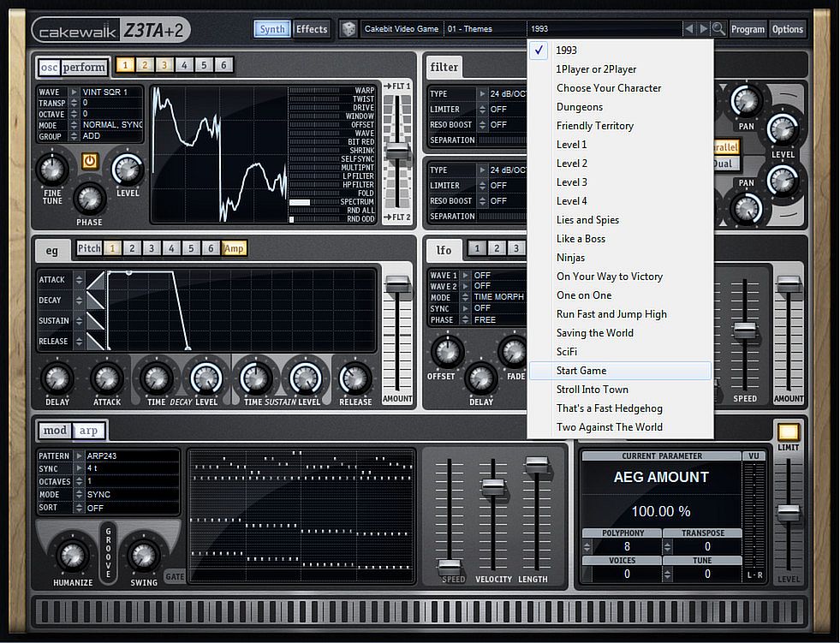Click the dice randomize preset icon
The height and width of the screenshot is (643, 840).
pyautogui.click(x=349, y=29)
